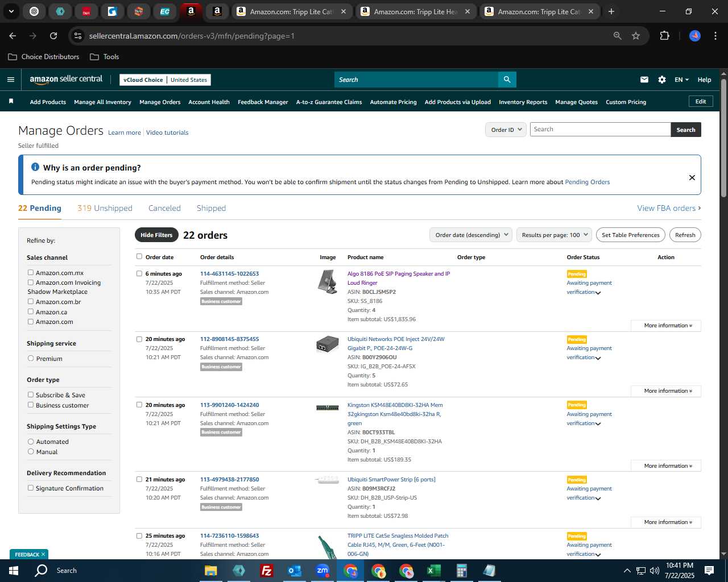Select all orders with header checkbox
This screenshot has height=582, width=728.
coord(139,256)
